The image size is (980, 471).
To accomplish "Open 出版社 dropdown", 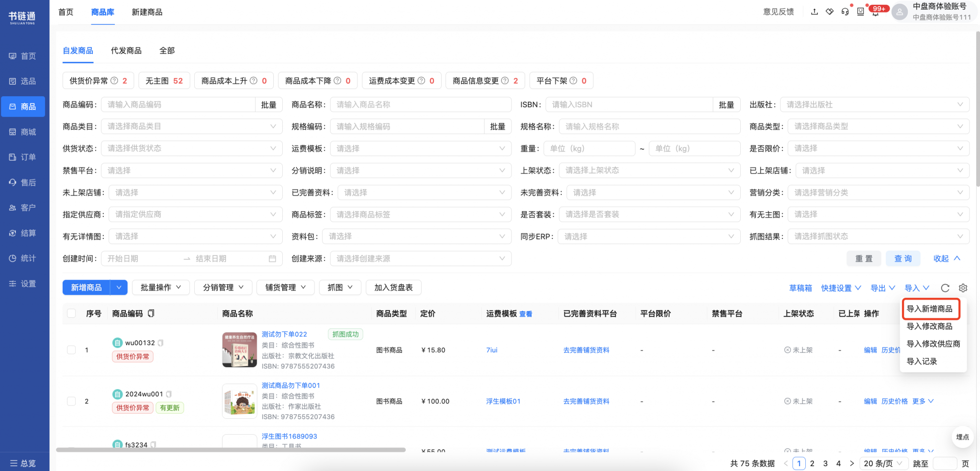I will click(x=875, y=104).
